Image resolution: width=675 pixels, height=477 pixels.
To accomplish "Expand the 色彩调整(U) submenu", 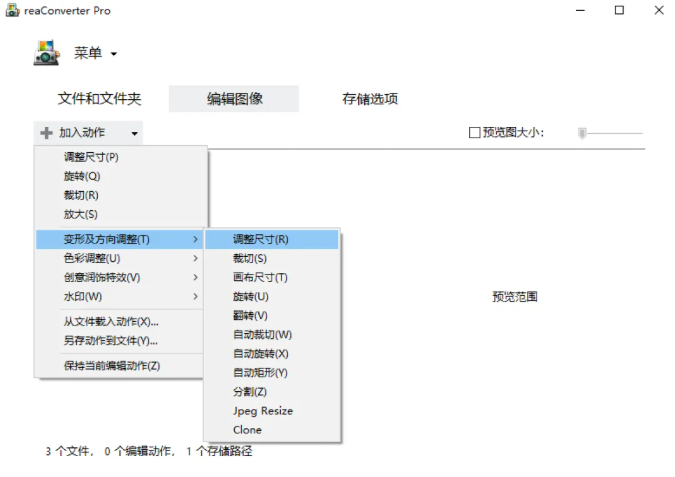I will point(120,258).
